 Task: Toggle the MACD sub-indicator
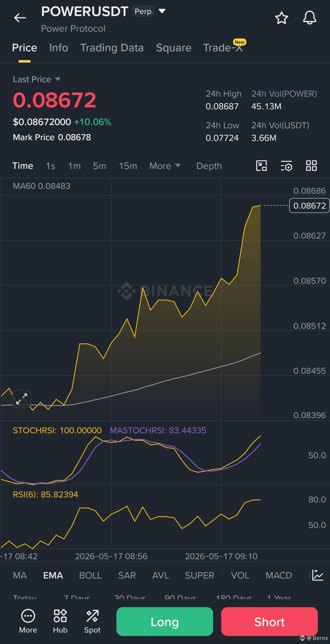[279, 575]
